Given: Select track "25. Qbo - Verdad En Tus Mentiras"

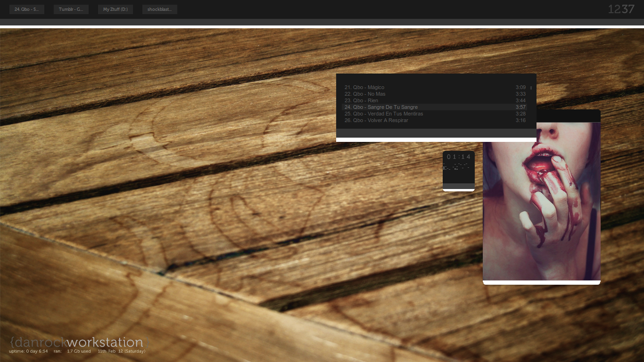Looking at the screenshot, I should click(x=434, y=114).
